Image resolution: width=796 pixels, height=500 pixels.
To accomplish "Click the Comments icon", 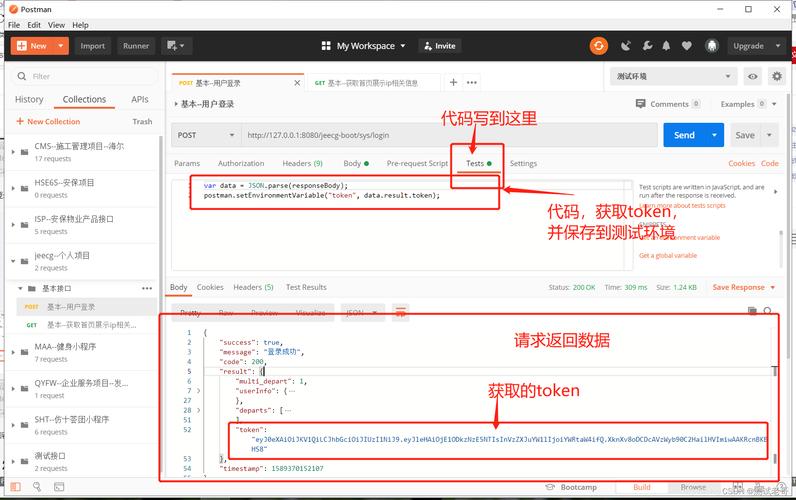I will [641, 104].
